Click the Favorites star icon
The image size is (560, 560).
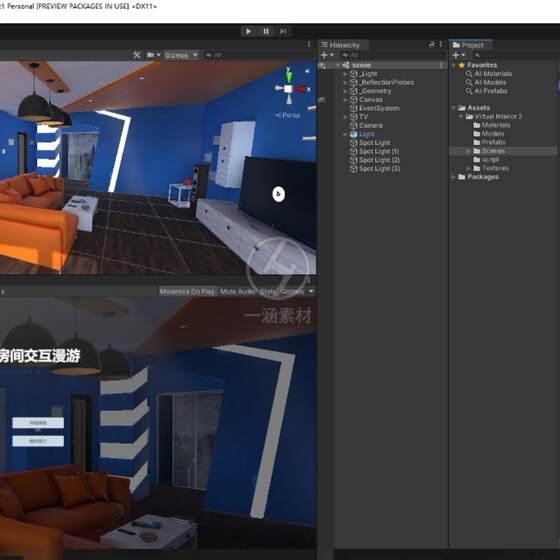[462, 65]
